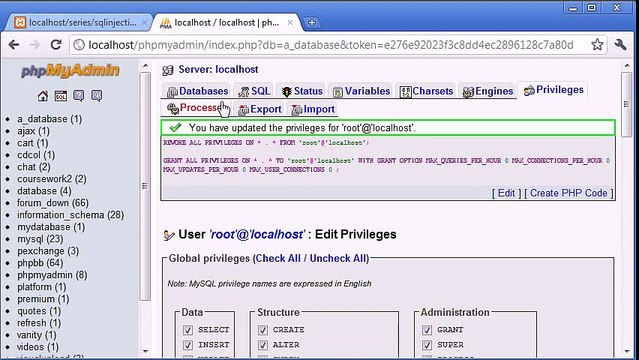Open the Import tab

313,109
